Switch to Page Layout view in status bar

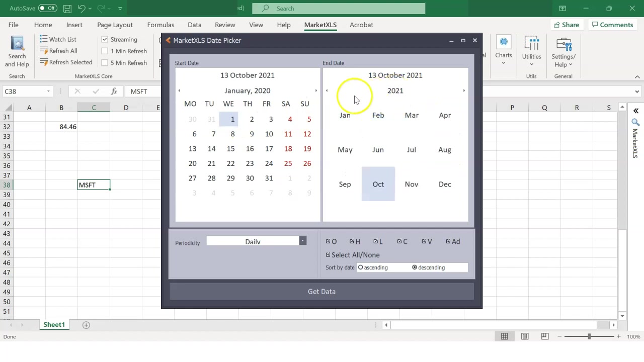point(525,336)
